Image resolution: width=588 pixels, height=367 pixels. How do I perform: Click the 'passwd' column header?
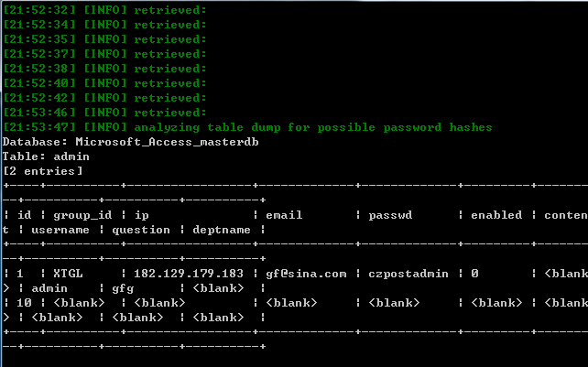click(390, 215)
